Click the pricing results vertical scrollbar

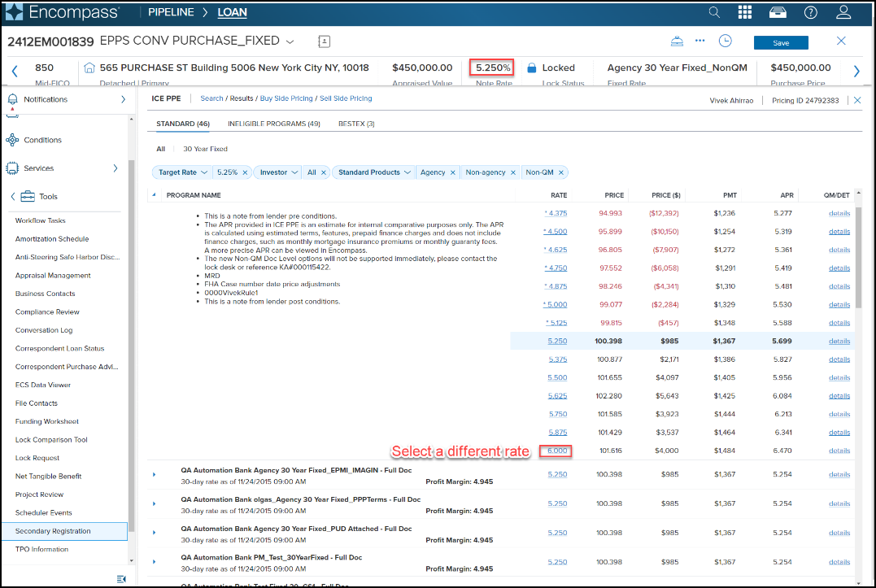coord(859,257)
